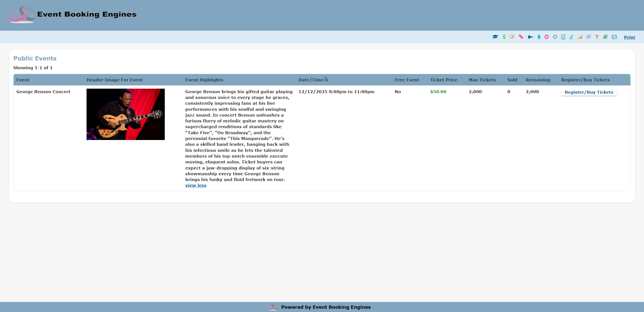Collapse highlights with the view less link
This screenshot has width=644, height=312.
point(196,185)
